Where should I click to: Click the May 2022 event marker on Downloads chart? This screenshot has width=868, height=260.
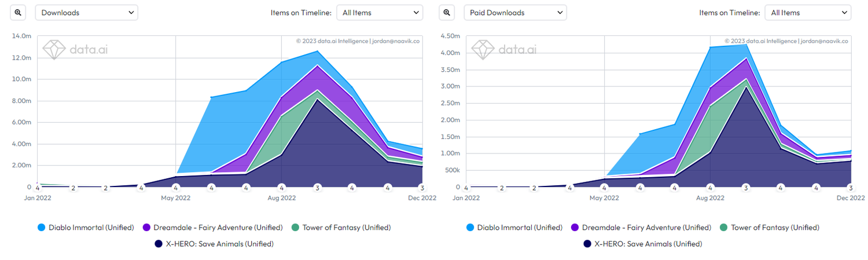pos(176,188)
